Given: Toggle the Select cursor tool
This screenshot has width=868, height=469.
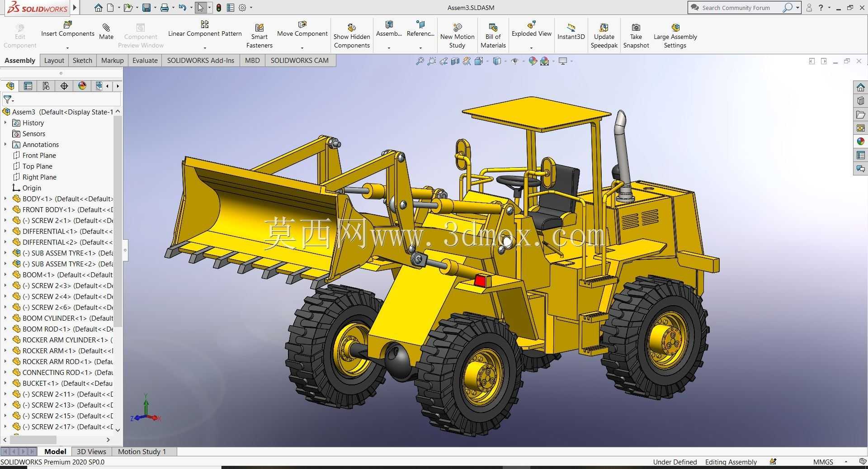Looking at the screenshot, I should coord(200,8).
